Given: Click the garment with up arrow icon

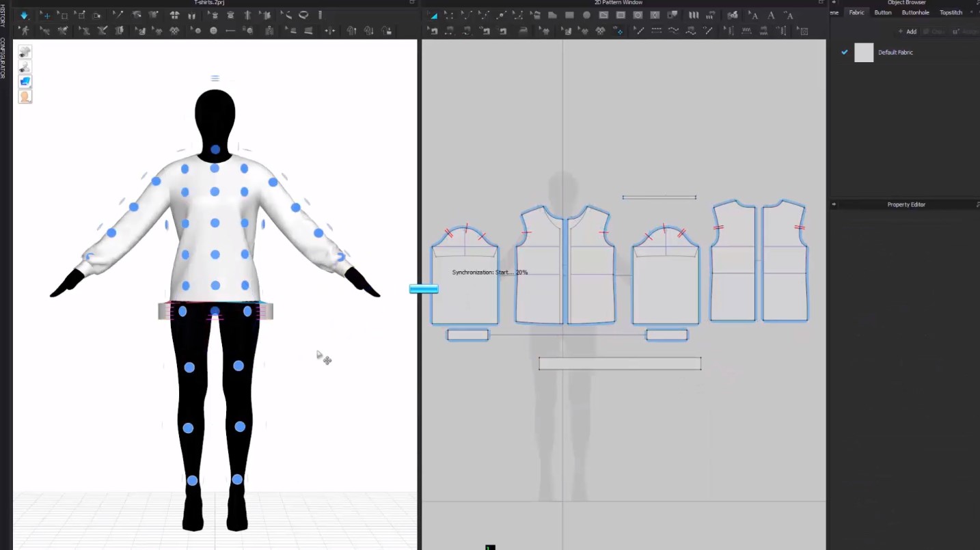Looking at the screenshot, I should click(352, 31).
